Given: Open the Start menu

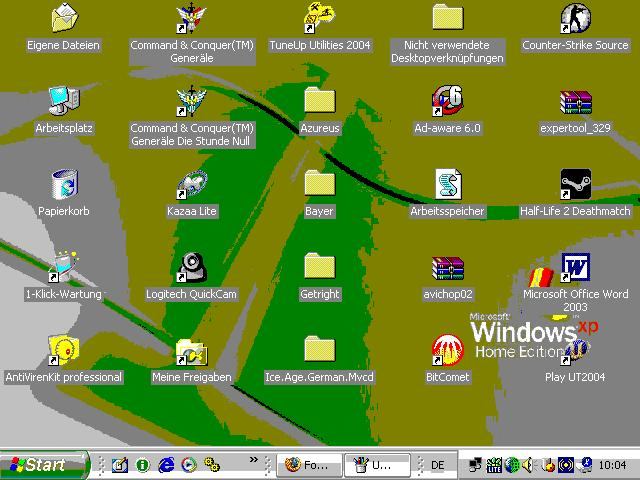Looking at the screenshot, I should pos(44,465).
